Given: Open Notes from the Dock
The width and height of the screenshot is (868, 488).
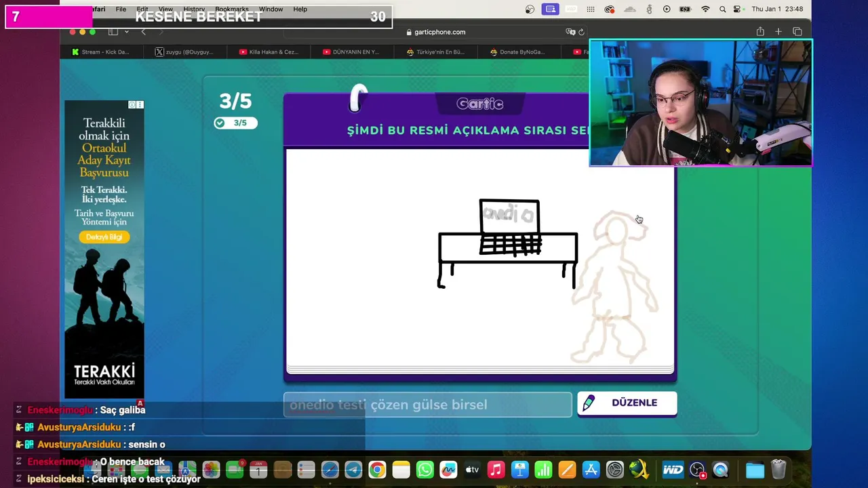Looking at the screenshot, I should click(401, 470).
